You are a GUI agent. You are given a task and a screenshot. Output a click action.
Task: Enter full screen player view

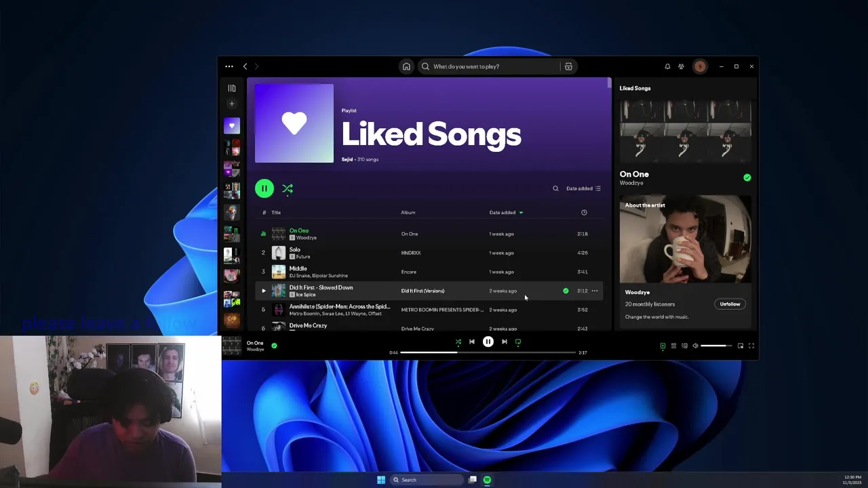pos(751,346)
